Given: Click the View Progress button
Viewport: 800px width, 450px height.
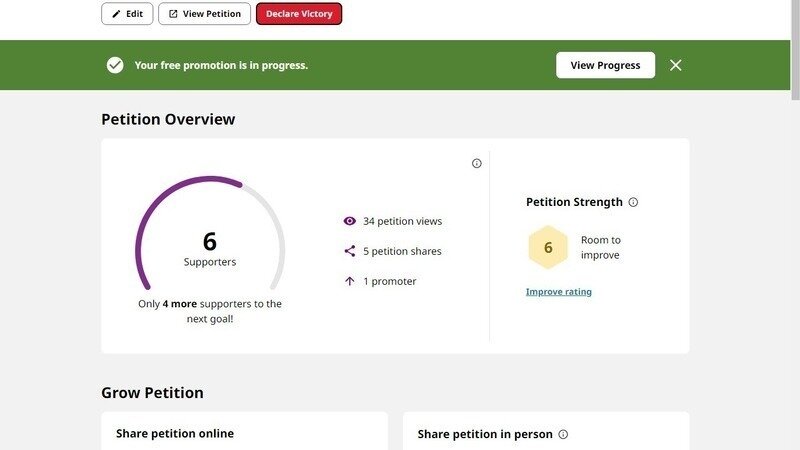Looking at the screenshot, I should click(605, 65).
